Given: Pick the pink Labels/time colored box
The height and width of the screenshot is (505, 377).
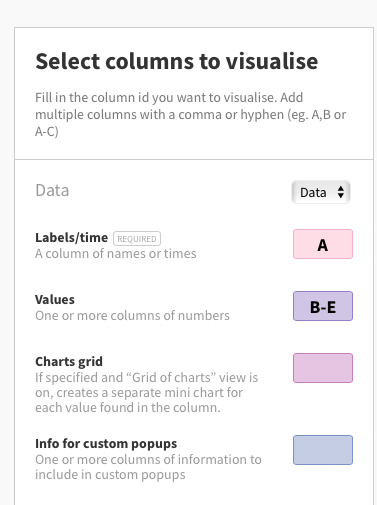Looking at the screenshot, I should pos(323,244).
